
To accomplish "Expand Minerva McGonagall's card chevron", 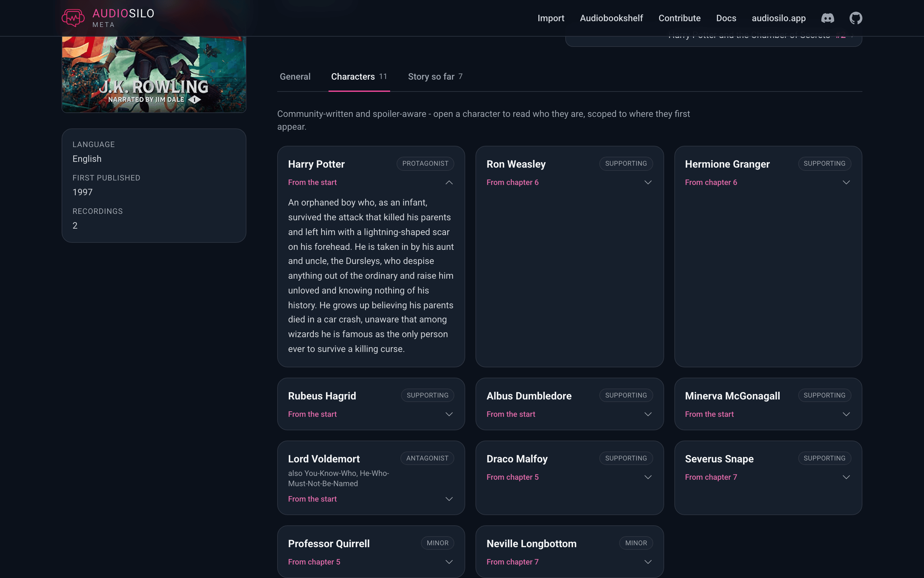I will [846, 414].
